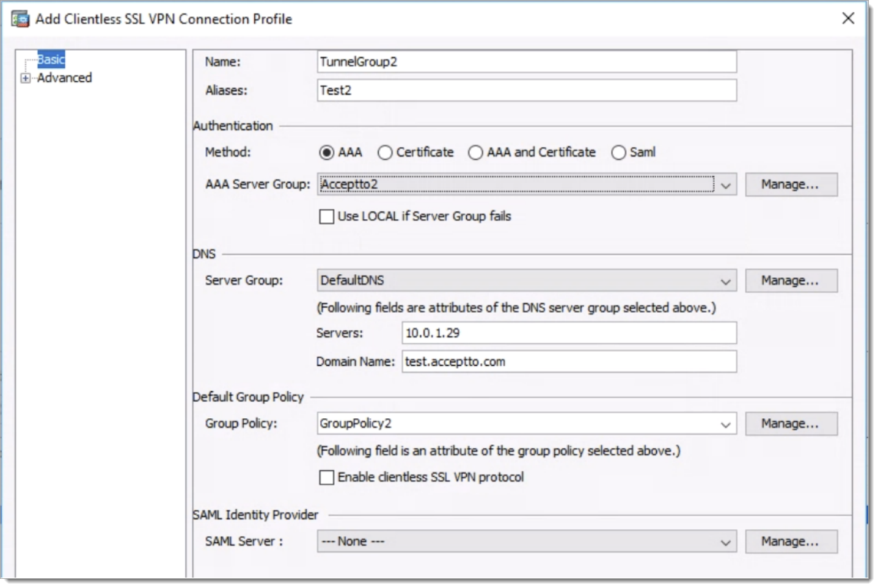Click the 'DNS' section heading
878x588 pixels.
click(x=204, y=255)
